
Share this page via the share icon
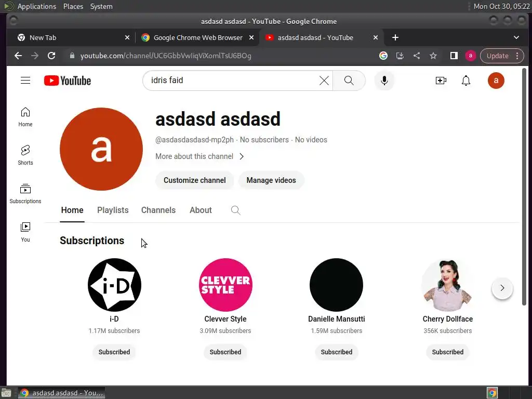(x=417, y=56)
